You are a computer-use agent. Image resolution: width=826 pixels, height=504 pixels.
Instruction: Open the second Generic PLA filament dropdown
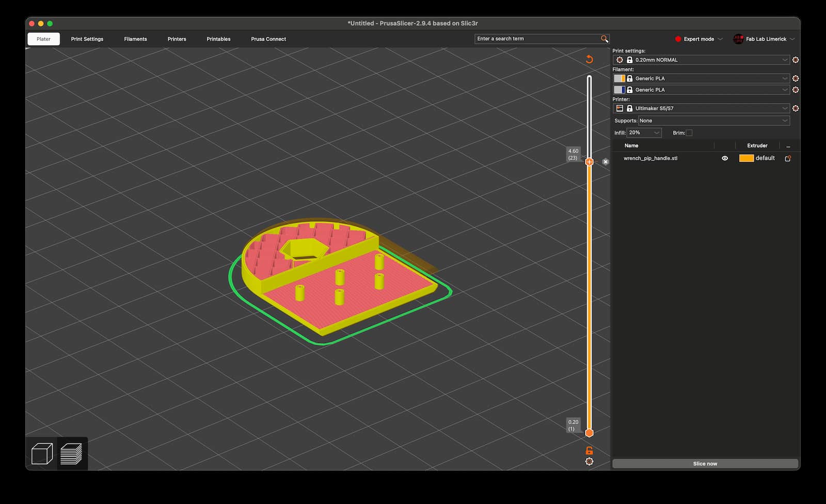click(701, 90)
